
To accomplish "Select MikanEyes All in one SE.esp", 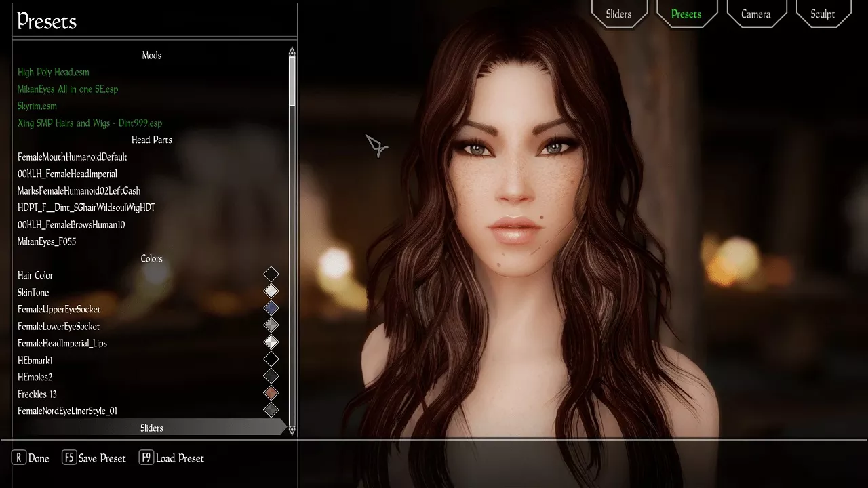I will [68, 89].
